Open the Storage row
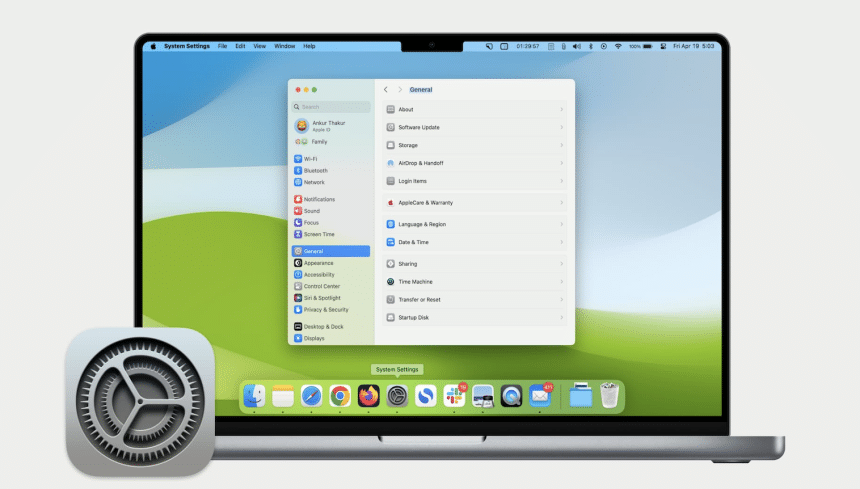This screenshot has width=860, height=489. 475,145
